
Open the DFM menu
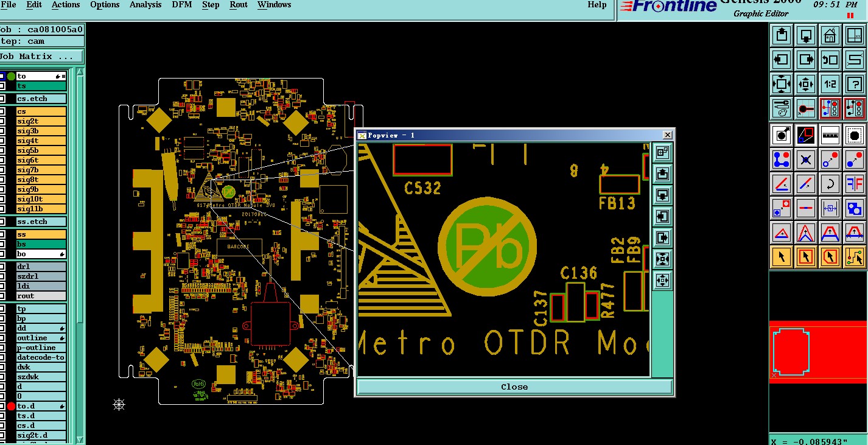click(181, 5)
